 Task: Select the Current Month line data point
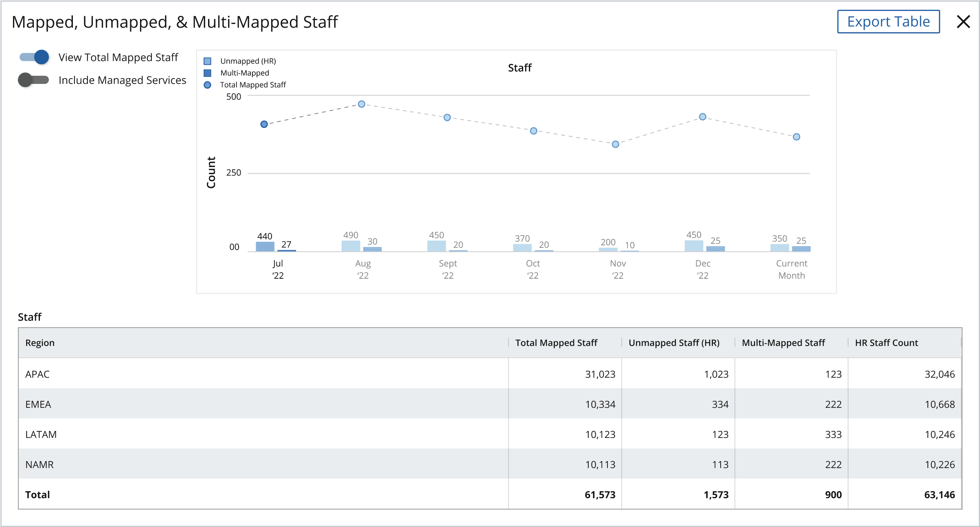[796, 137]
